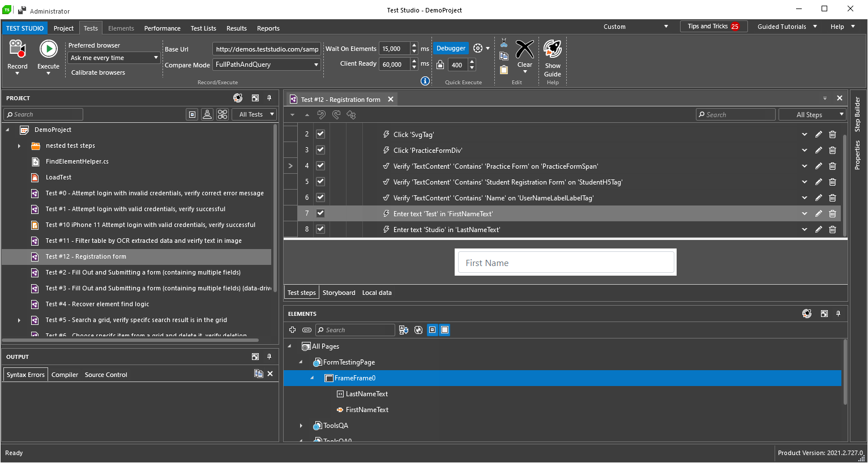The height and width of the screenshot is (463, 868).
Task: Click the add element plus icon in Elements toolbar
Action: [x=292, y=330]
